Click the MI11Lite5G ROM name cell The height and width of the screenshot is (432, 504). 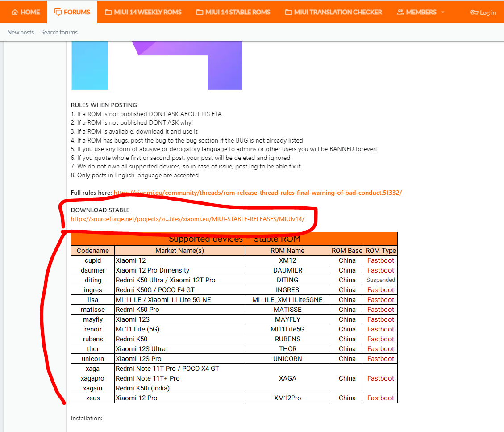click(287, 329)
